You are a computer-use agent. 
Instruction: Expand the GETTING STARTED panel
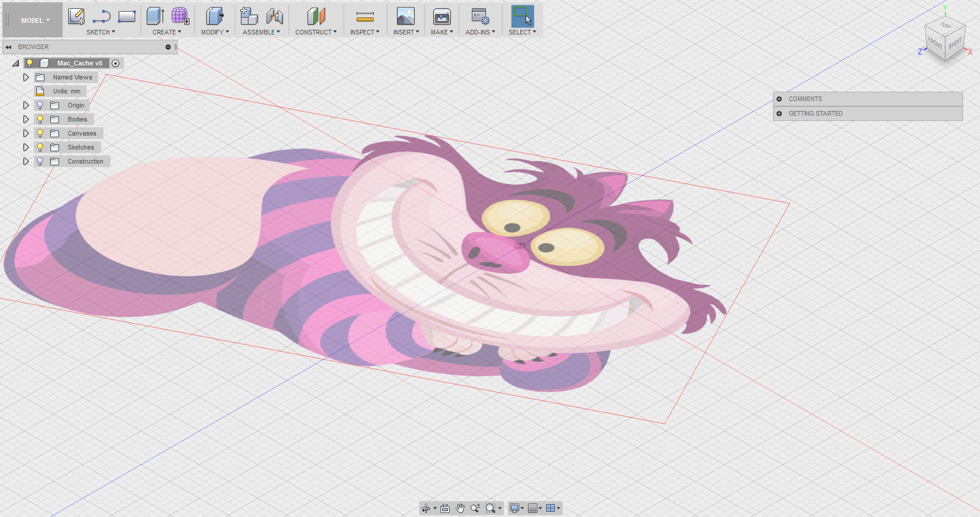[779, 113]
